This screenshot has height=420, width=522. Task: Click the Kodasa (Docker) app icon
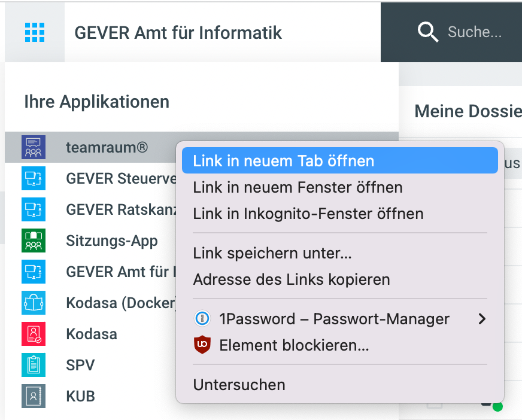tap(34, 303)
